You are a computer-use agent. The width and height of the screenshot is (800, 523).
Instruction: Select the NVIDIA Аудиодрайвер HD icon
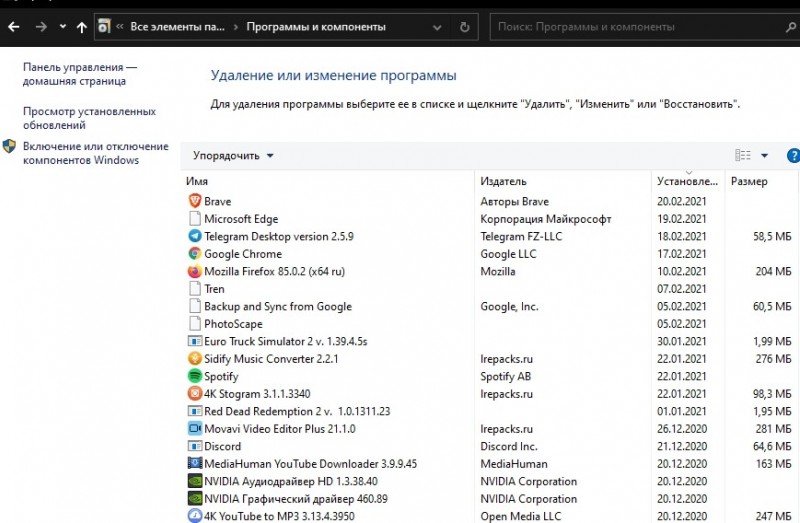[194, 481]
